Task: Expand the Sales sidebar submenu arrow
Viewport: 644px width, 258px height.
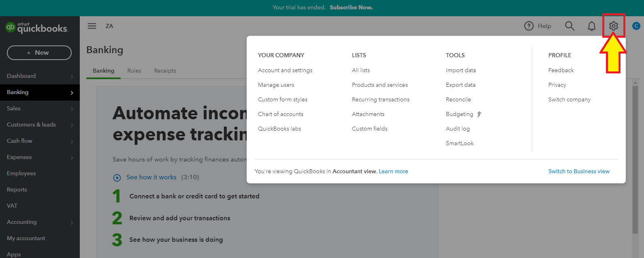Action: [72, 109]
